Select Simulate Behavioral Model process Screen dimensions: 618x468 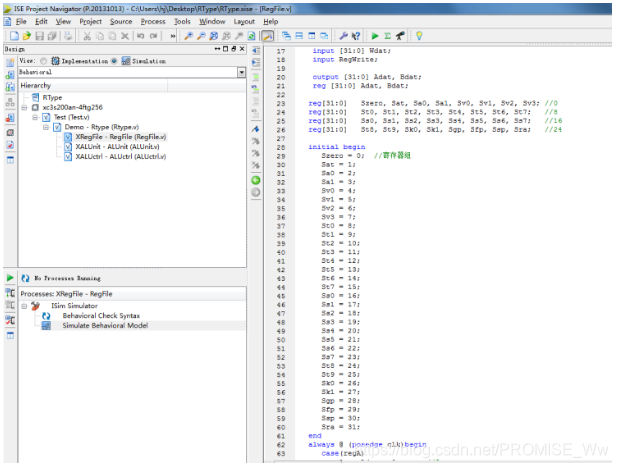pyautogui.click(x=105, y=326)
